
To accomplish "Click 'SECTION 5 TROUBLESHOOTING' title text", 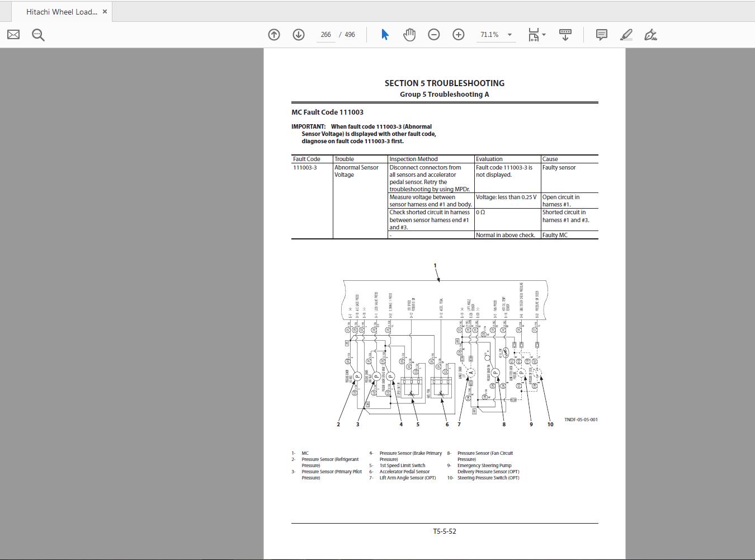I will coord(445,83).
